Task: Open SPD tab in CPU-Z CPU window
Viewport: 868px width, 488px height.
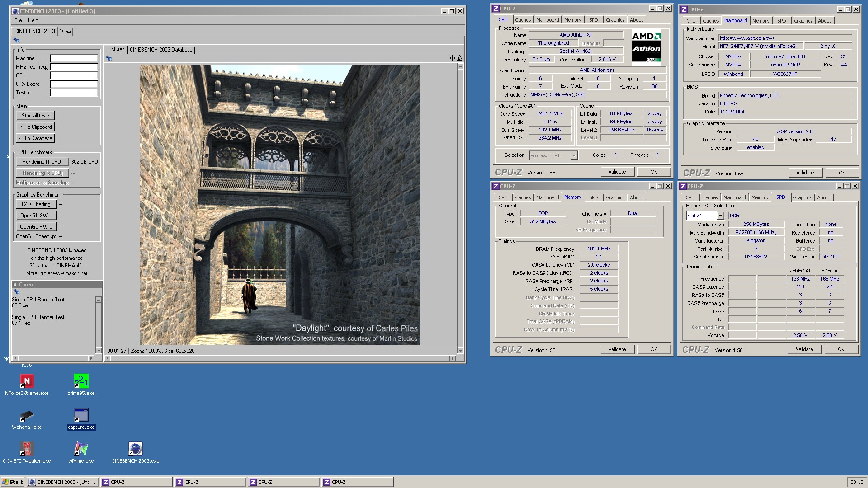Action: coord(593,20)
